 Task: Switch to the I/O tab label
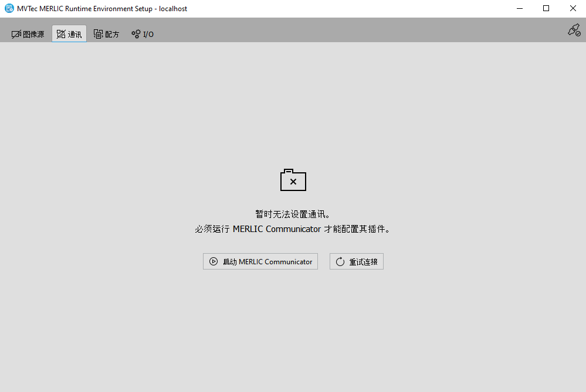tap(148, 34)
